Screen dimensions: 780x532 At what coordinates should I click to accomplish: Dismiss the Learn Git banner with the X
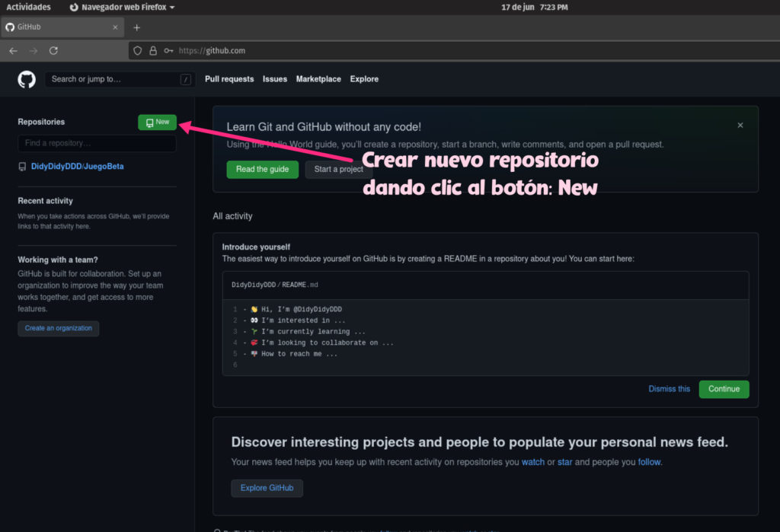point(740,125)
